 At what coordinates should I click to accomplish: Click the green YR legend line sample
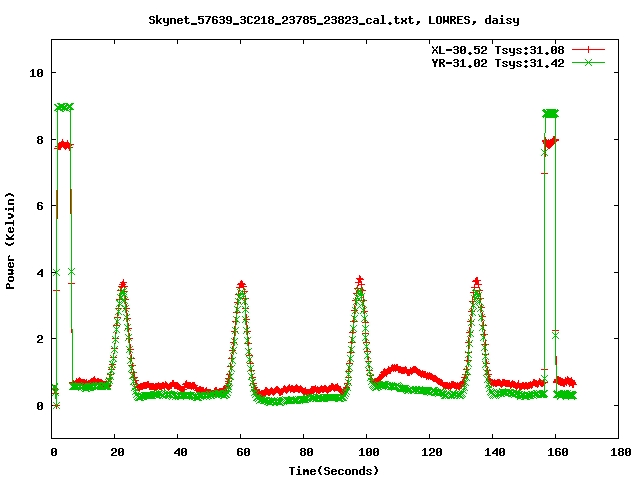coord(588,62)
